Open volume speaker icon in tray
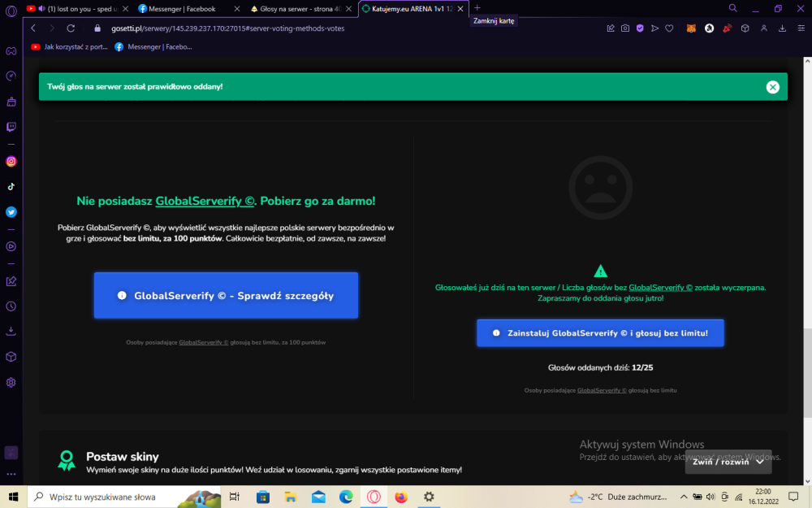 click(x=710, y=497)
